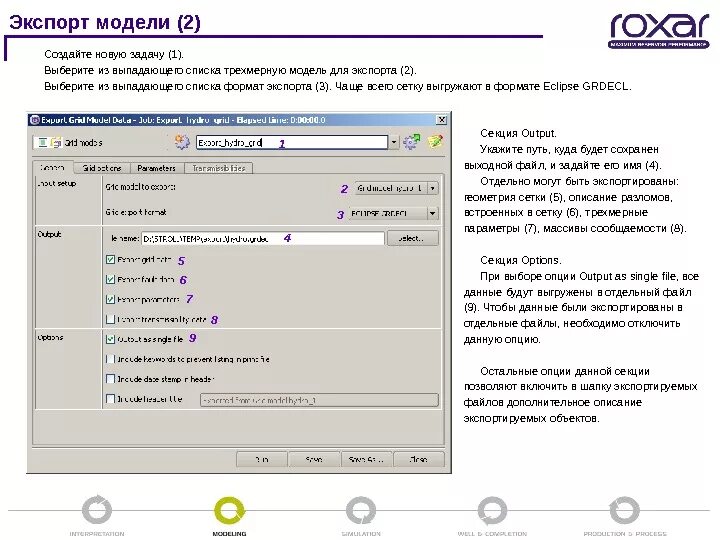Click the Grid models label text
Screen dimensions: 720x540
coord(83,143)
